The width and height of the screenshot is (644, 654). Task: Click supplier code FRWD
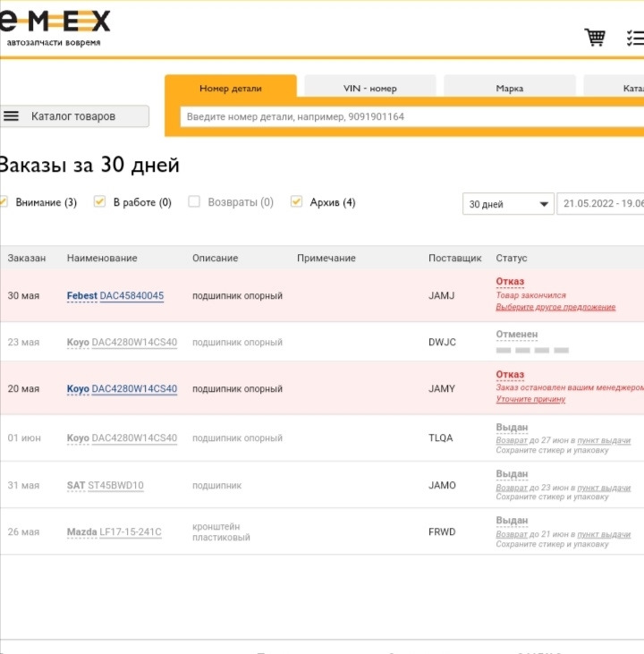point(442,532)
